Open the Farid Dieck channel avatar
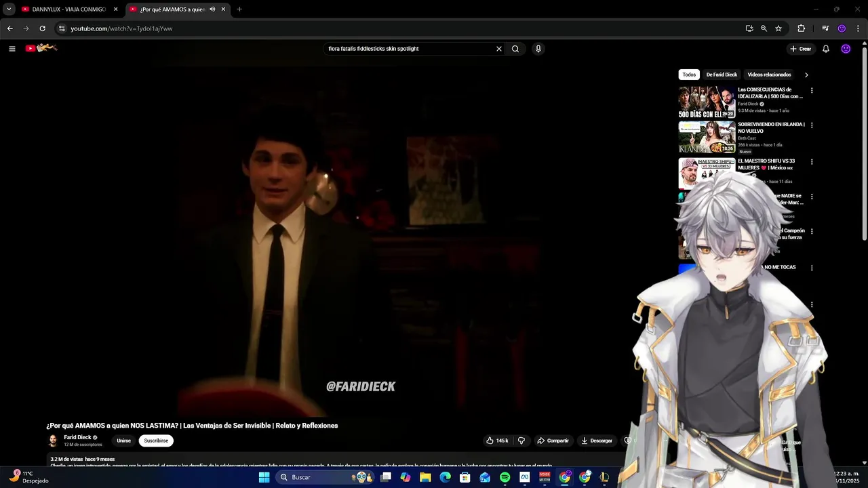This screenshot has height=488, width=868. (x=53, y=441)
